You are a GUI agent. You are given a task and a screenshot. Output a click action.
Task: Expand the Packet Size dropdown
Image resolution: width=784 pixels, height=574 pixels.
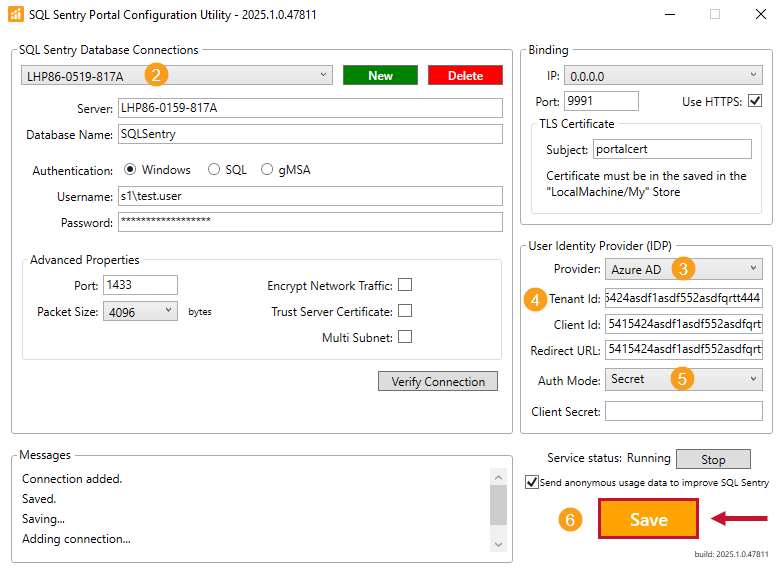coord(140,311)
